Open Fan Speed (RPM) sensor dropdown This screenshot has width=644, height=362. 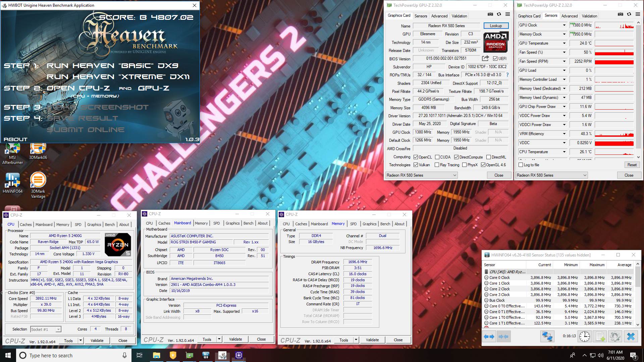pos(564,61)
